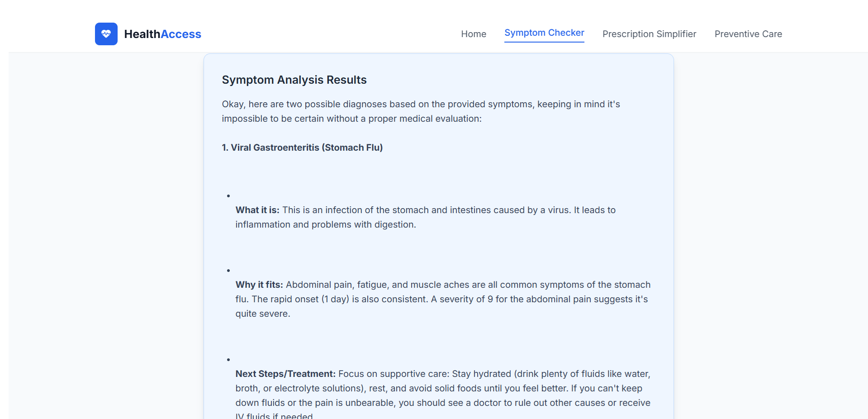
Task: Click the phrase "inflammation and problems with digestion"
Action: (x=325, y=224)
